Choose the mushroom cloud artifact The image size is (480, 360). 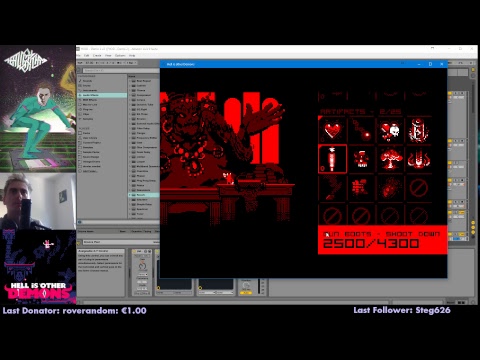pyautogui.click(x=391, y=159)
